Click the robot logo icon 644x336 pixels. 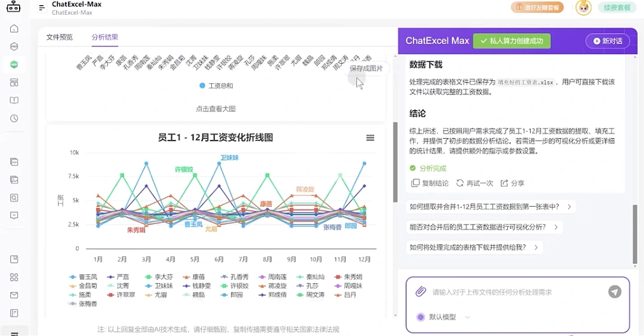click(x=13, y=6)
